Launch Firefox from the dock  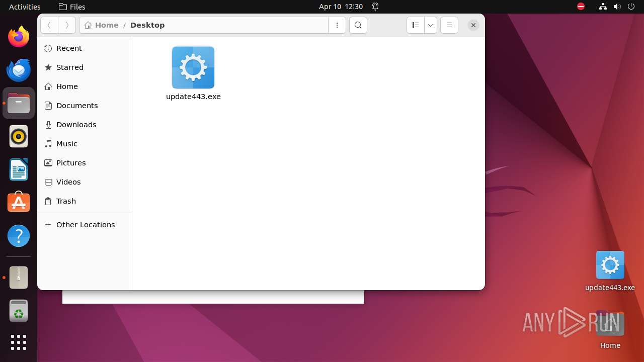click(x=19, y=37)
